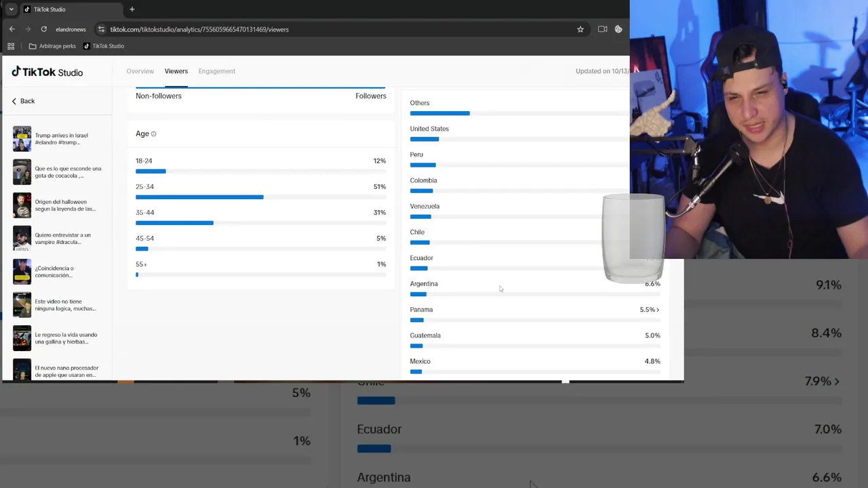The width and height of the screenshot is (868, 488).
Task: Click the Argentina row in TikTok Studio
Action: (x=535, y=288)
